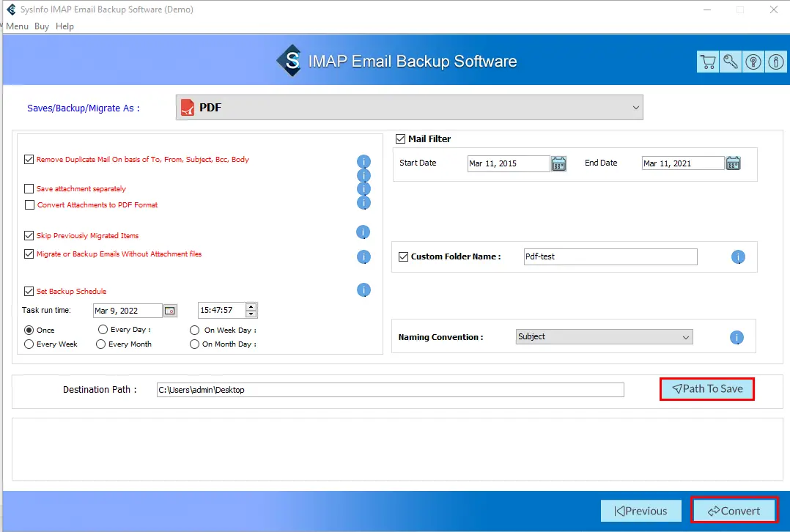
Task: Click info icon beside Naming Convention
Action: [737, 338]
